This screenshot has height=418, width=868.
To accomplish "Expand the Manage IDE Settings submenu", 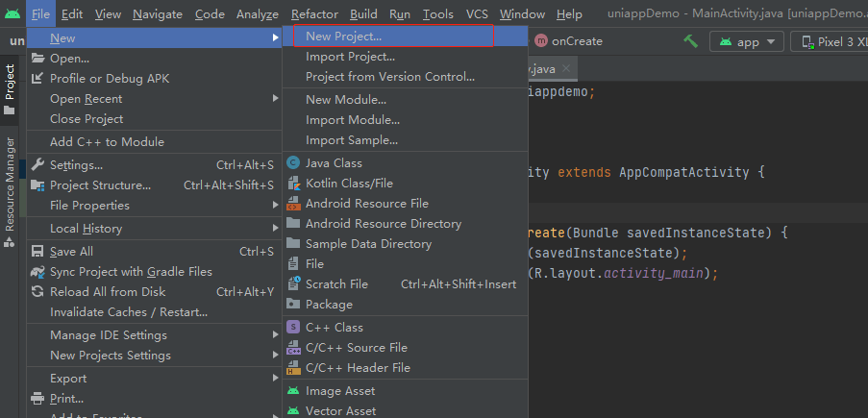I will coord(276,335).
